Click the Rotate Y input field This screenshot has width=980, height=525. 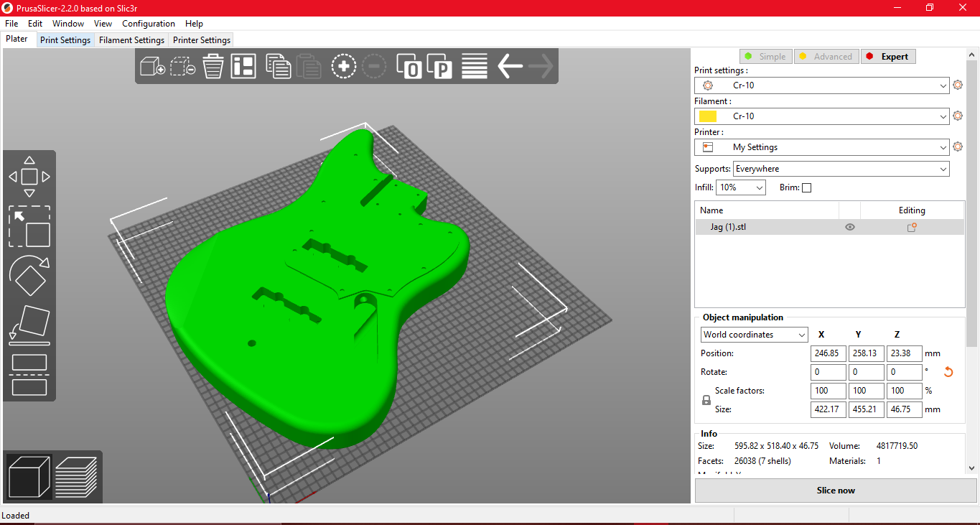(867, 372)
